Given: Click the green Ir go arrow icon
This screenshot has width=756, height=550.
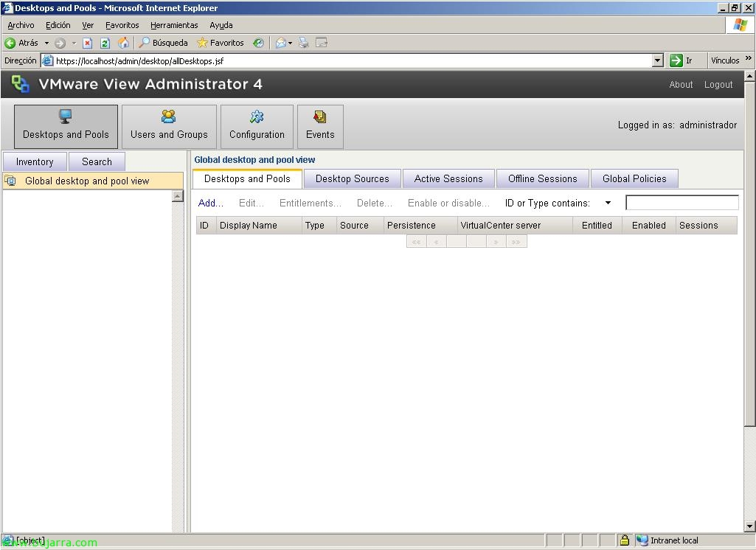Looking at the screenshot, I should [676, 60].
